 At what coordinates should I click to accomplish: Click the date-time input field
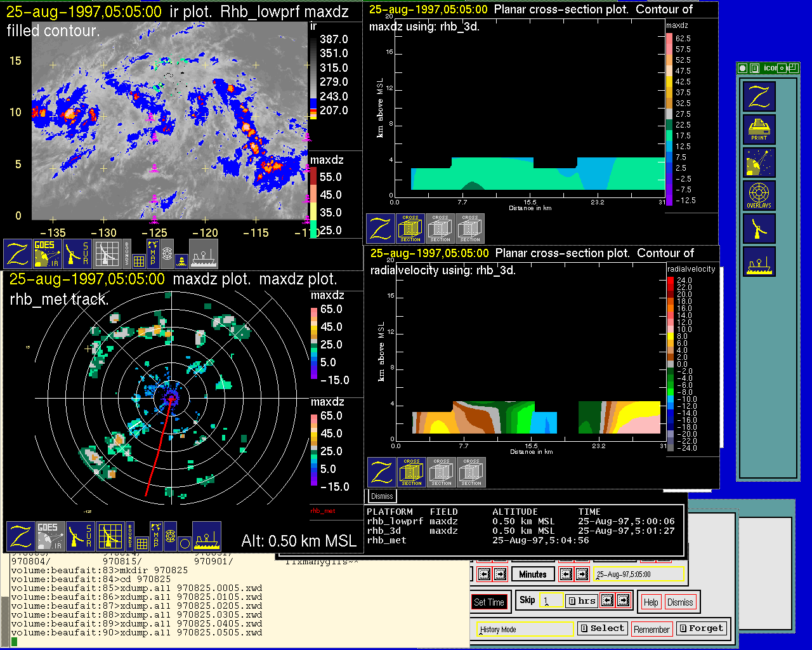point(639,574)
